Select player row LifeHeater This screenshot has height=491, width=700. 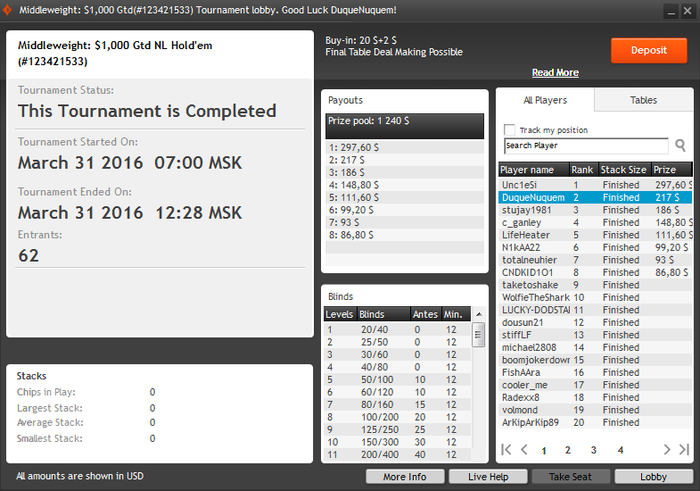[x=595, y=235]
